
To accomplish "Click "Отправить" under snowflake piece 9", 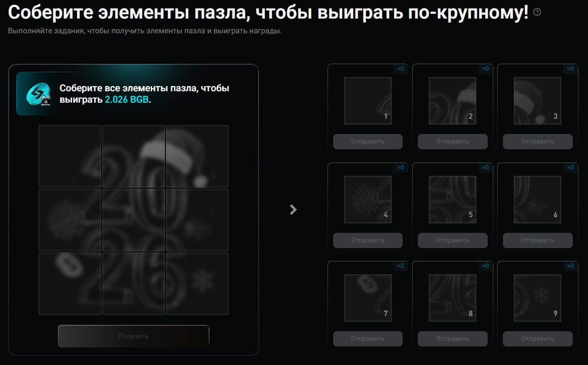I will [x=537, y=339].
